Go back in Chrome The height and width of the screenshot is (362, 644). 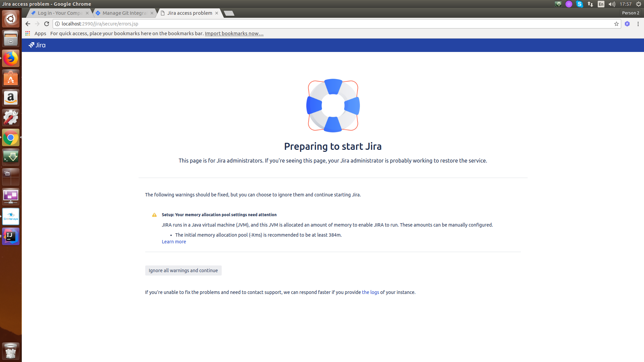pyautogui.click(x=28, y=24)
